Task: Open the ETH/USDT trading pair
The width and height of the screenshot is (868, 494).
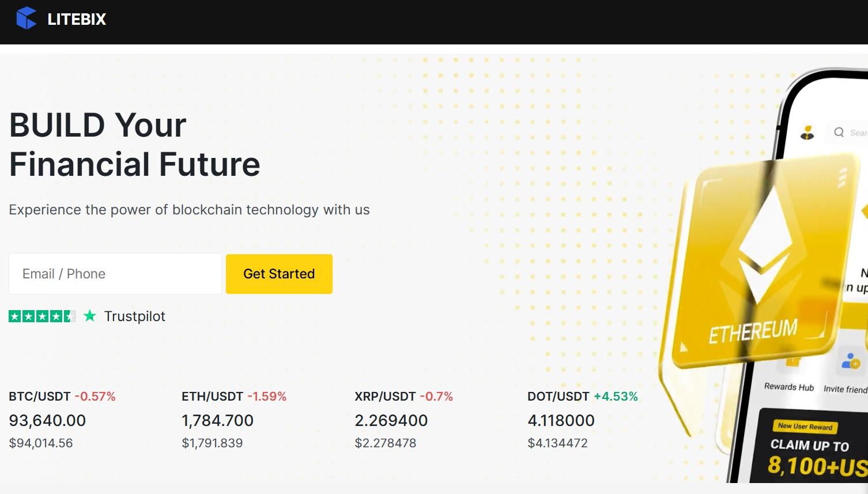Action: tap(212, 397)
